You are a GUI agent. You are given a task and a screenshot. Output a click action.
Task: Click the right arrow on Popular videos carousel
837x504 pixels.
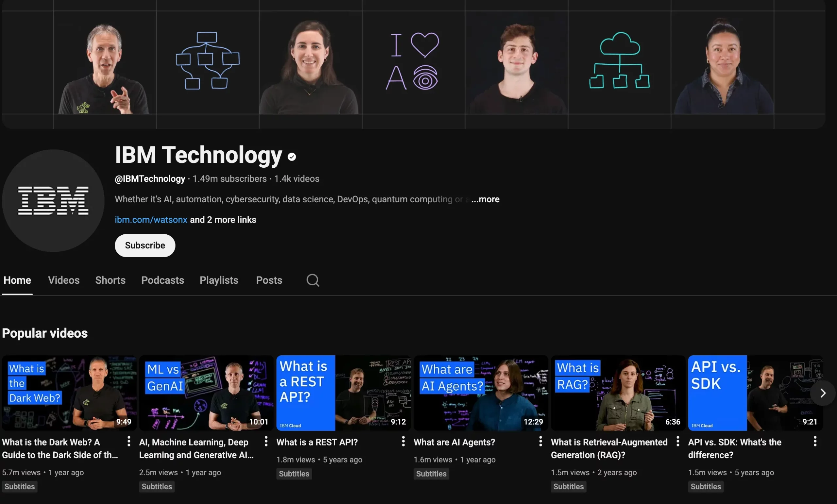pos(823,393)
